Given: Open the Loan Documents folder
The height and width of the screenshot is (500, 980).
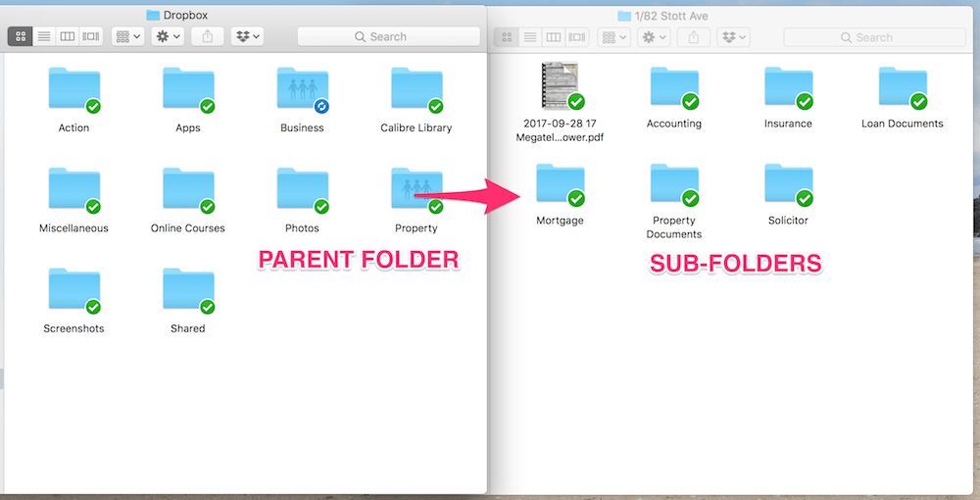Looking at the screenshot, I should coord(902,90).
